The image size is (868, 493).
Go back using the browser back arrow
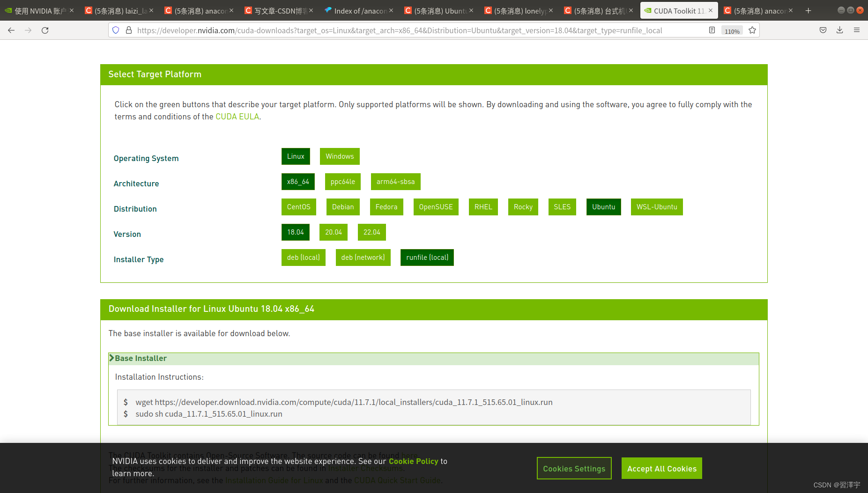pos(11,30)
